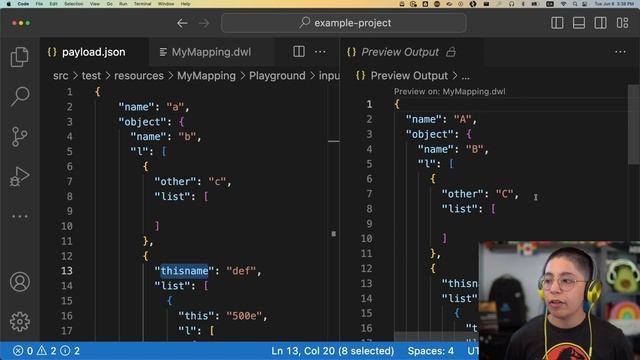
Task: Open the Go menu
Action: point(109,4)
